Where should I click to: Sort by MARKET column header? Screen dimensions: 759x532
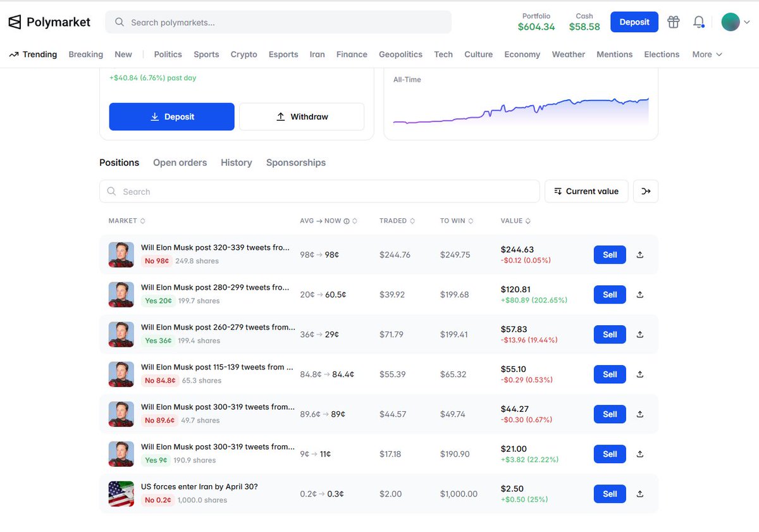[127, 221]
